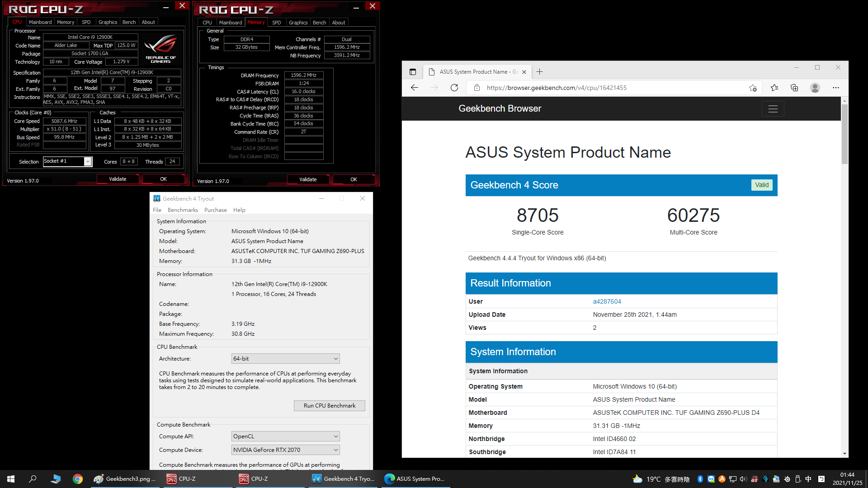
Task: Switch to SPD tab in left CPU-Z
Action: point(86,22)
